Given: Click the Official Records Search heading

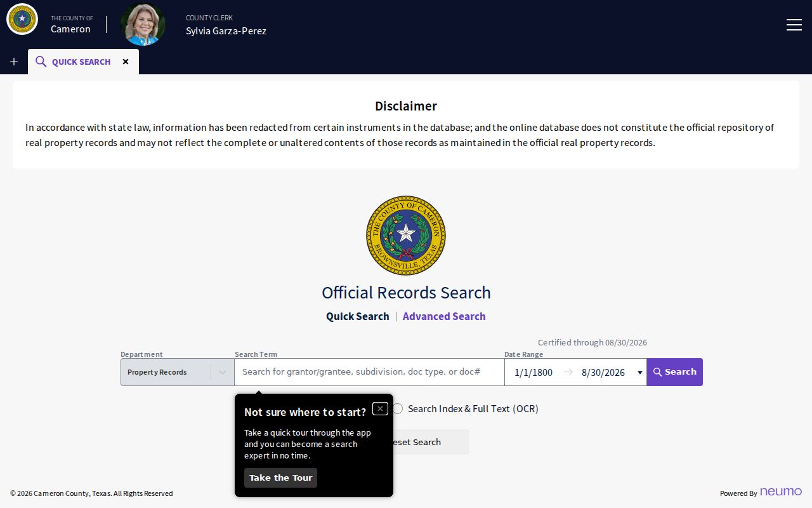Looking at the screenshot, I should tap(406, 293).
